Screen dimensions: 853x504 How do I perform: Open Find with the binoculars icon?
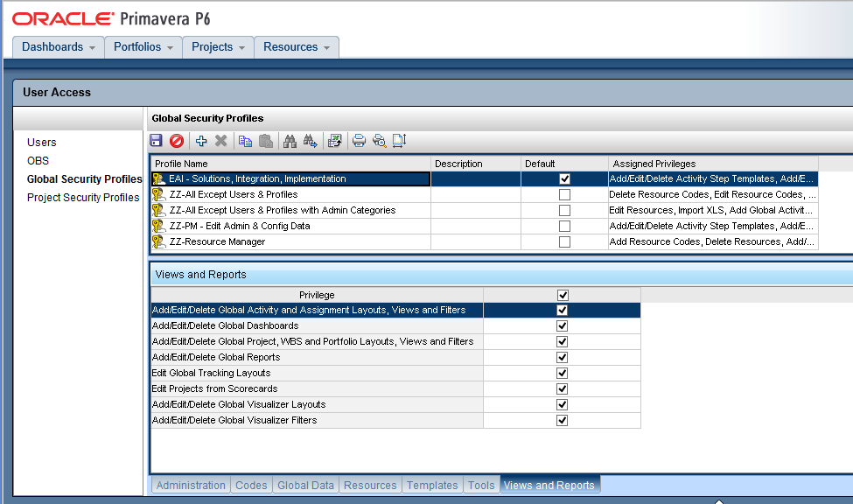[289, 140]
